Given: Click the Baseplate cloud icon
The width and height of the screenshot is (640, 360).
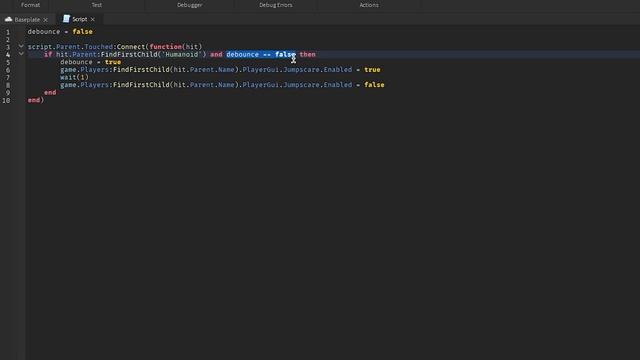Looking at the screenshot, I should tap(8, 19).
